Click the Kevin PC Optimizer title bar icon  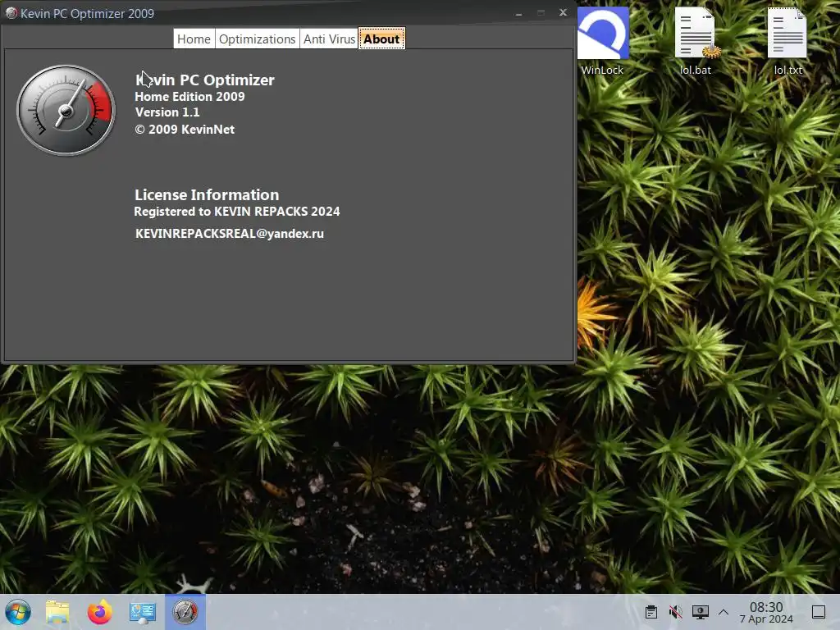coord(11,13)
